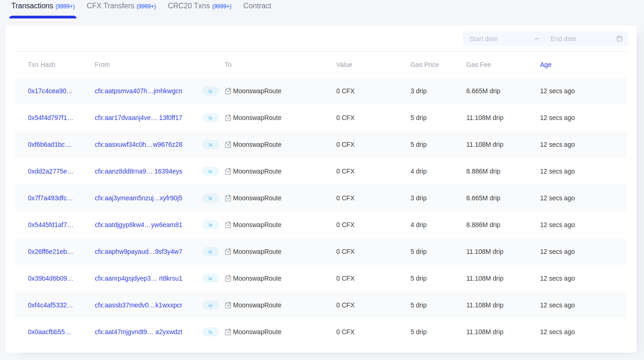Click contract icon in the 0x0aacfbb55 row

(x=228, y=332)
